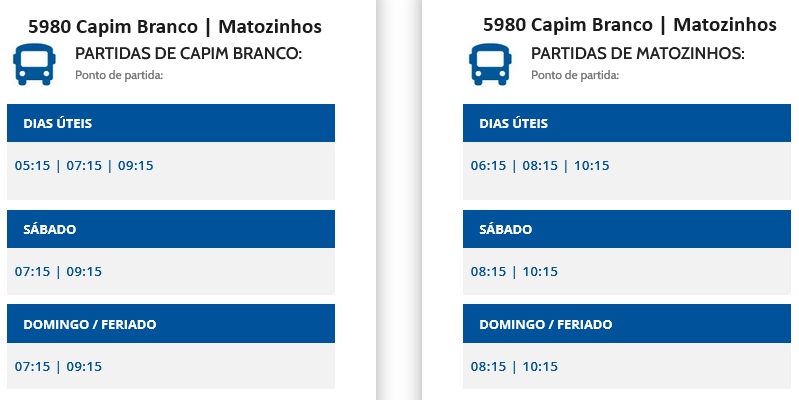Collapse the Sábado header under Capim Branco departures

click(171, 229)
